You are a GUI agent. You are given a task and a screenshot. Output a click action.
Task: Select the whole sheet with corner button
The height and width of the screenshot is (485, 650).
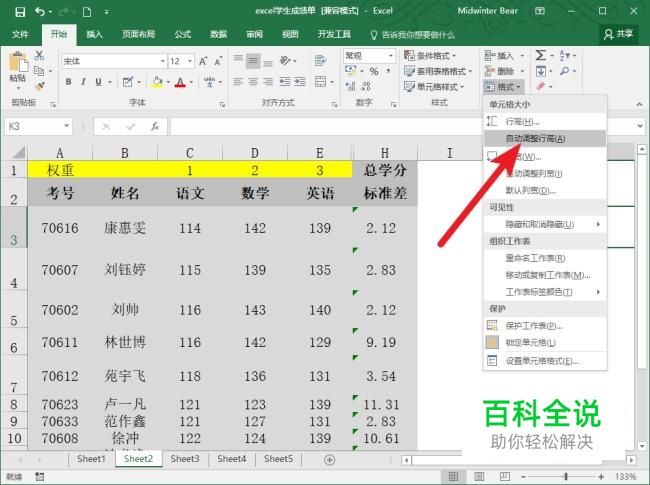18,153
